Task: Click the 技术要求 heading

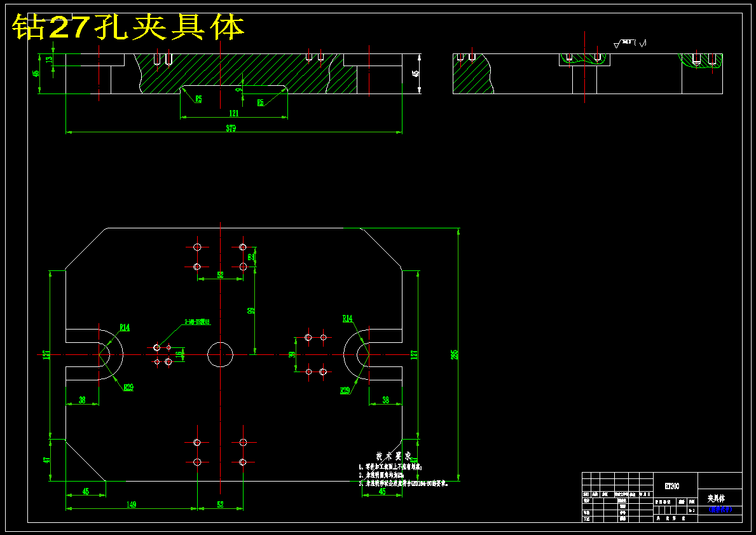Action: [394, 456]
